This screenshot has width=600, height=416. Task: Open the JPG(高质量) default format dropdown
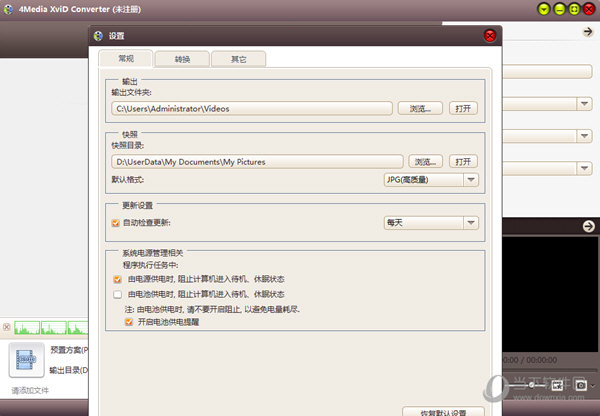431,179
